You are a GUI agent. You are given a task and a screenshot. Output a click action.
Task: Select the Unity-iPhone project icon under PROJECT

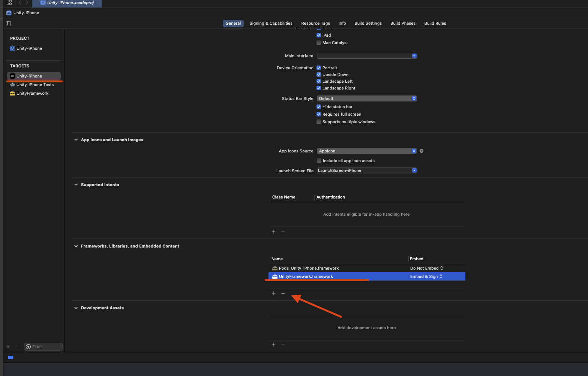pos(12,48)
